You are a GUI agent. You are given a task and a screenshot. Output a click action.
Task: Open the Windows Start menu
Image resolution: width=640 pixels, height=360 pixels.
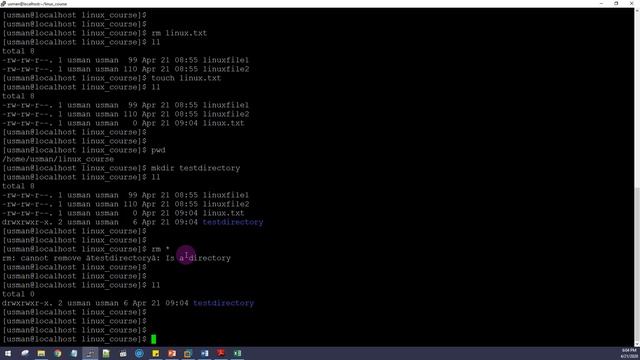8,353
